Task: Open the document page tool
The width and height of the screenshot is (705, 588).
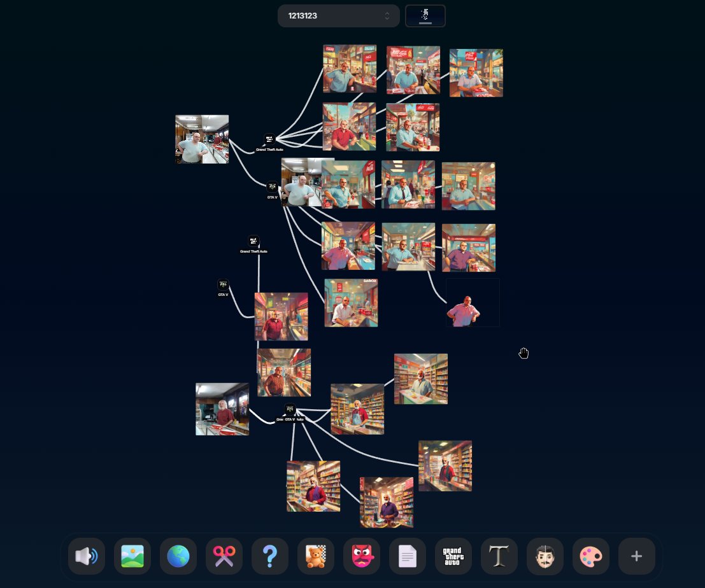Action: coord(408,556)
